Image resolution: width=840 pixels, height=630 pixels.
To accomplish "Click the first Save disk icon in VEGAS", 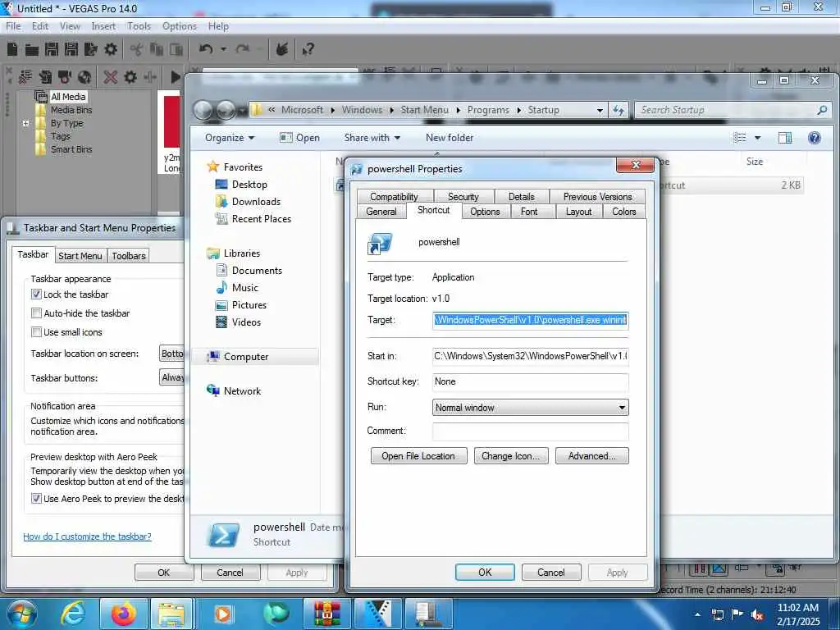I will (52, 49).
